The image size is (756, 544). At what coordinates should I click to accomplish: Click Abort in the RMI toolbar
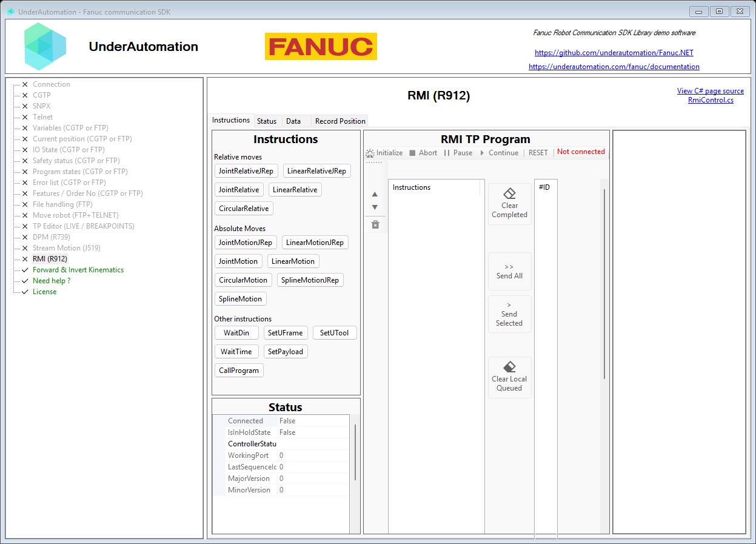click(x=423, y=153)
